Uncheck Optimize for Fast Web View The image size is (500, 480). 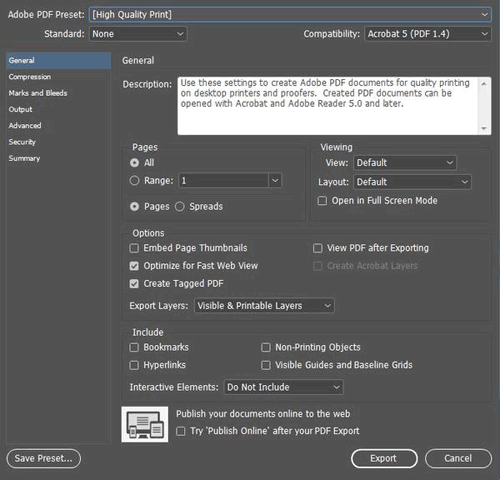pos(134,266)
